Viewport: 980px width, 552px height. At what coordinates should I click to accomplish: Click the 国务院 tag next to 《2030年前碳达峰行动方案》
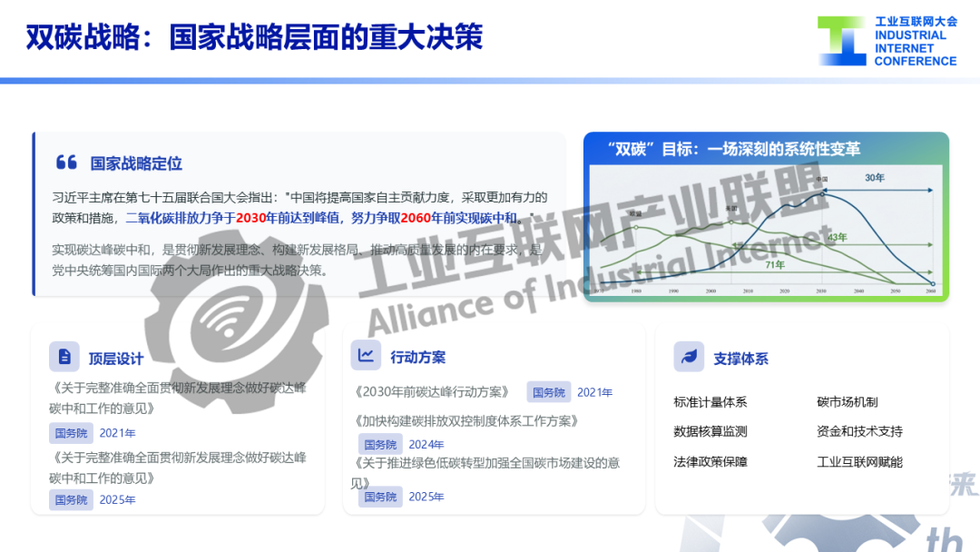[x=549, y=392]
